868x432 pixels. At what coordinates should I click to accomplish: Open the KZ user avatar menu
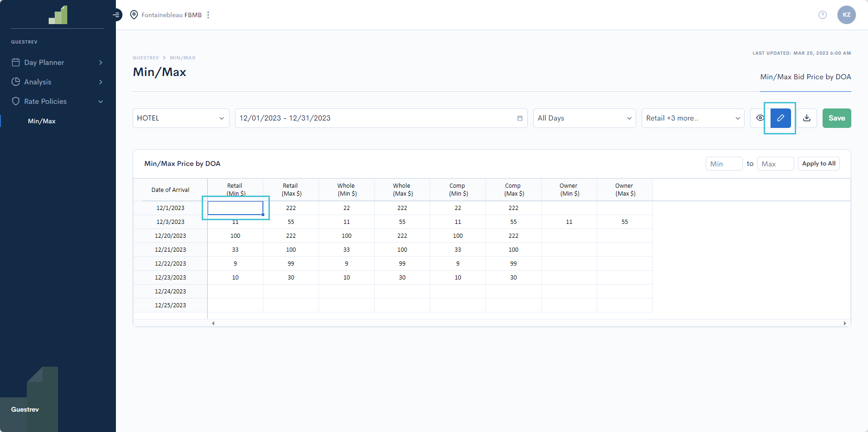(x=847, y=15)
